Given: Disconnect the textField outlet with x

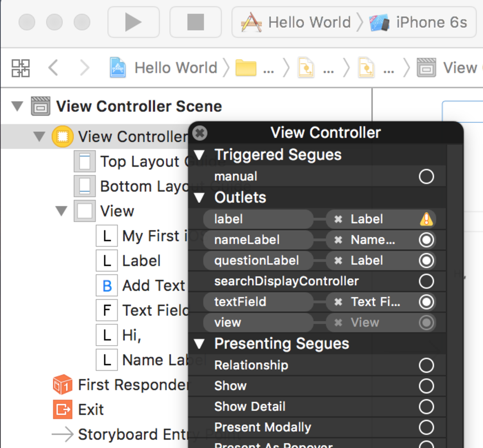Looking at the screenshot, I should click(338, 302).
